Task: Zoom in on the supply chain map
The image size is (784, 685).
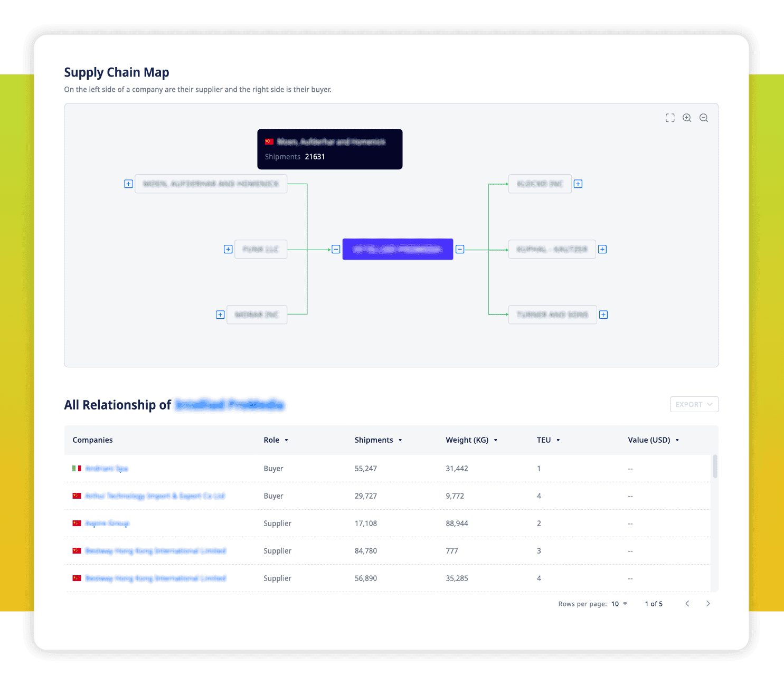Action: point(687,118)
